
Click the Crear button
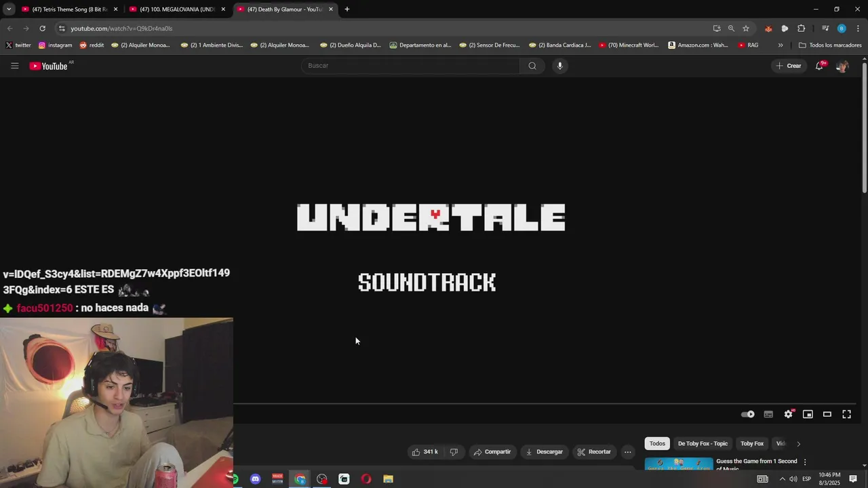(789, 66)
